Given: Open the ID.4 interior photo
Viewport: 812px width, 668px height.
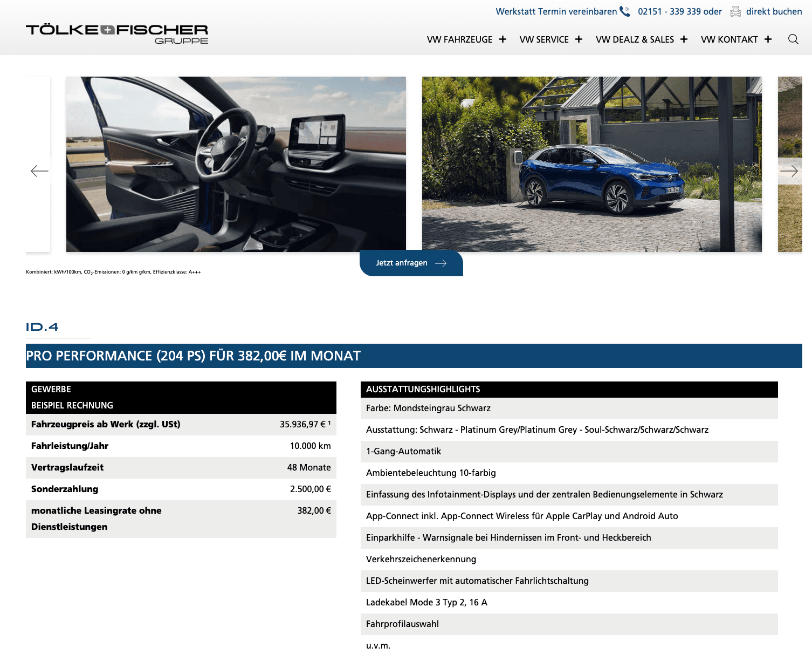Looking at the screenshot, I should 236,164.
